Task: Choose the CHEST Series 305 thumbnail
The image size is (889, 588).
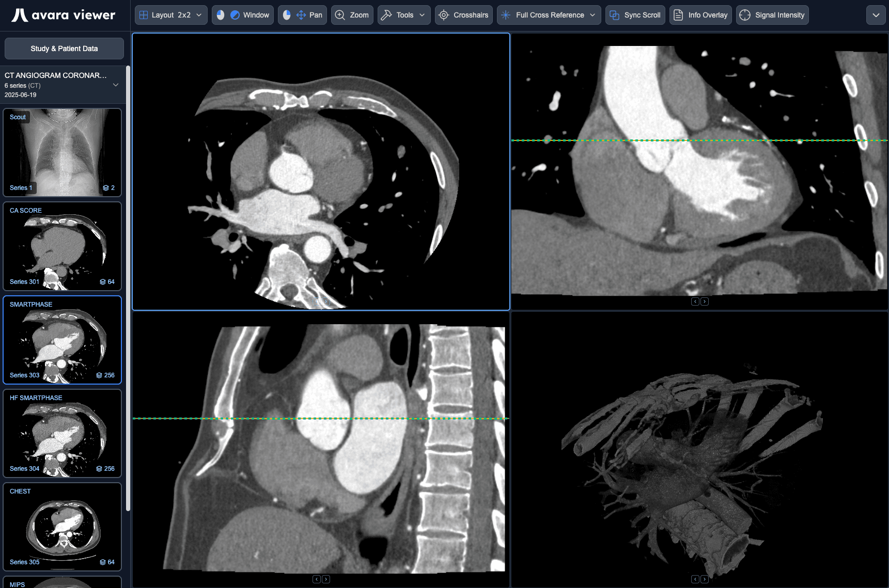Action: pyautogui.click(x=63, y=527)
